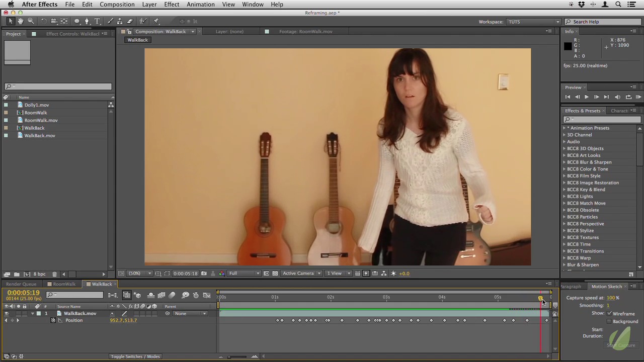Select the Pan Behind anchor tool
The width and height of the screenshot is (644, 362).
(64, 21)
